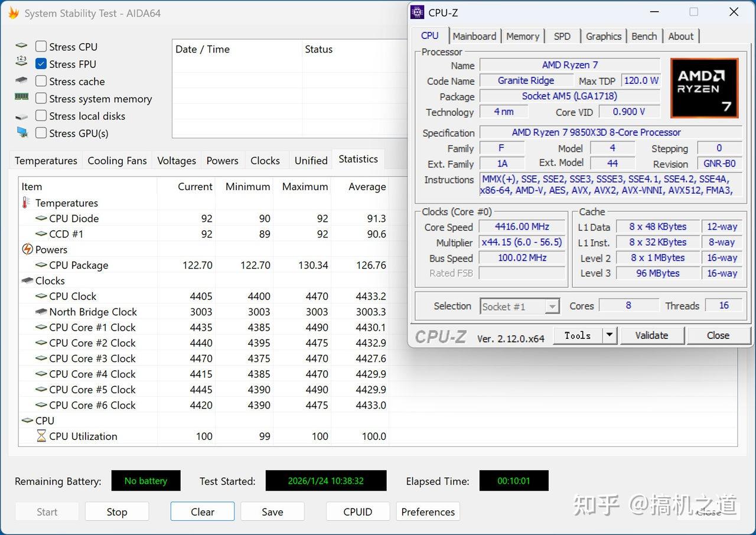
Task: Open the Tools dropdown arrow in CPU-Z
Action: click(610, 335)
